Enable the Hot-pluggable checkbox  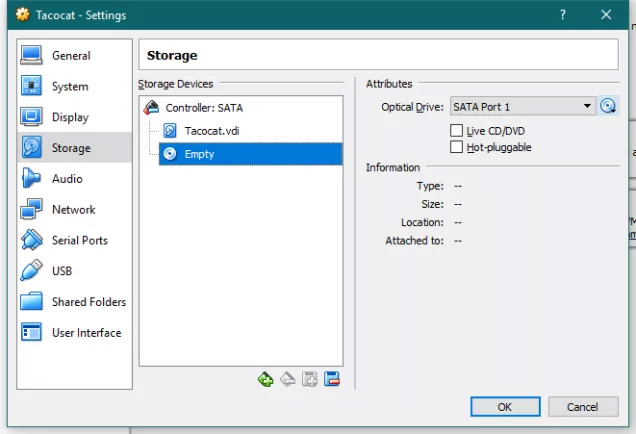tap(456, 147)
